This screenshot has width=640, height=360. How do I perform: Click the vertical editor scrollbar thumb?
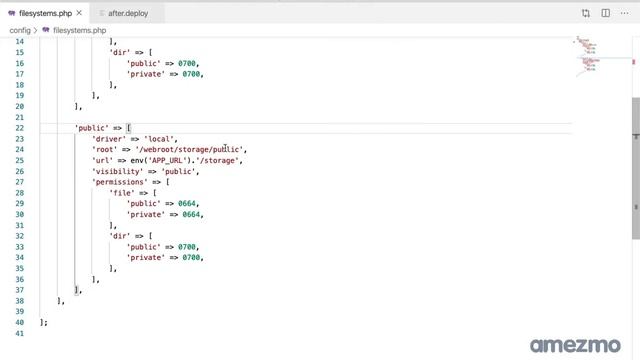636,168
